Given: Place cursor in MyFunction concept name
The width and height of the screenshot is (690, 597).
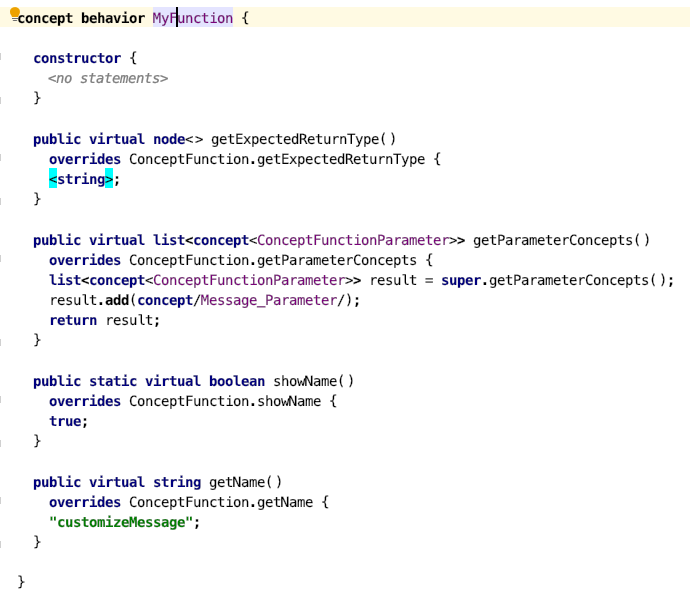Looking at the screenshot, I should 192,18.
